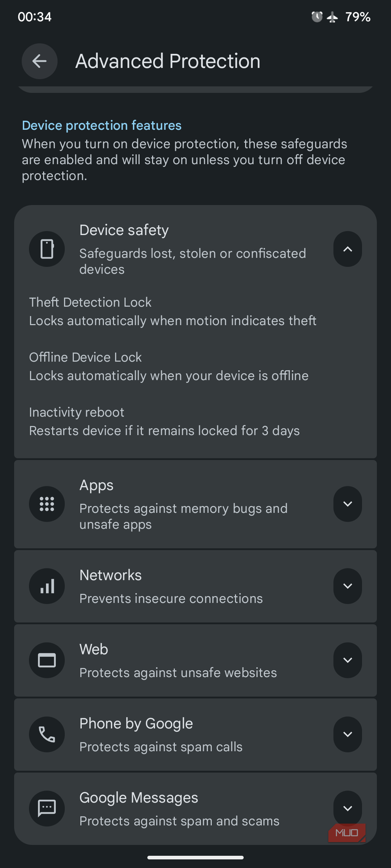Viewport: 391px width, 868px height.
Task: Tap the bottom navigation gesture bar
Action: [x=195, y=857]
